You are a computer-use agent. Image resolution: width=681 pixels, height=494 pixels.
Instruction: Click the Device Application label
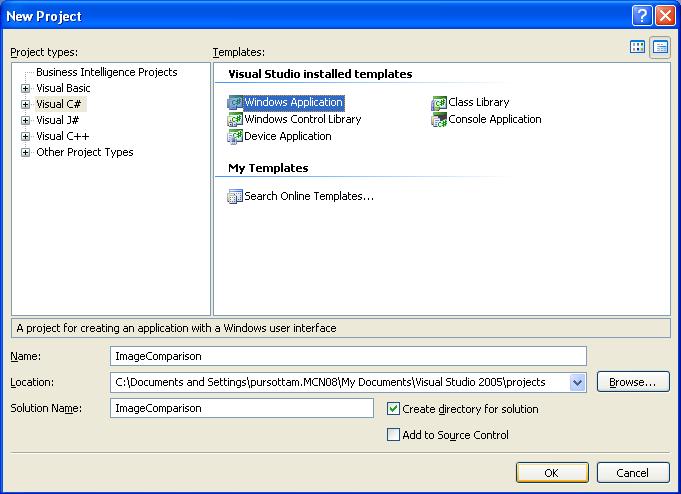click(x=288, y=136)
